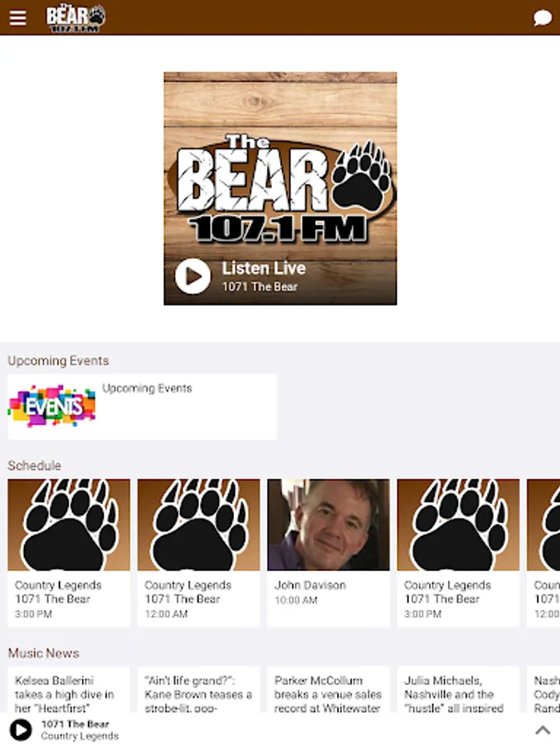Play Listen Live circular play button
560x747 pixels.
pyautogui.click(x=192, y=276)
